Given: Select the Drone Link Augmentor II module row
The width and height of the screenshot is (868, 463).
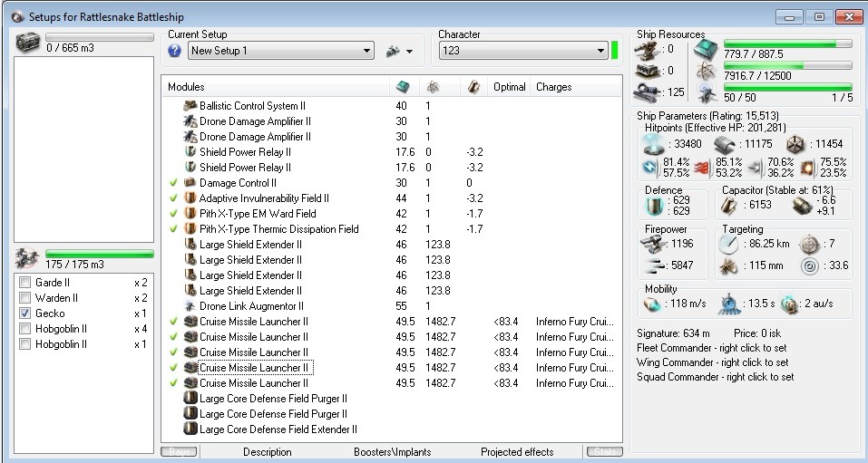Looking at the screenshot, I should click(x=392, y=306).
